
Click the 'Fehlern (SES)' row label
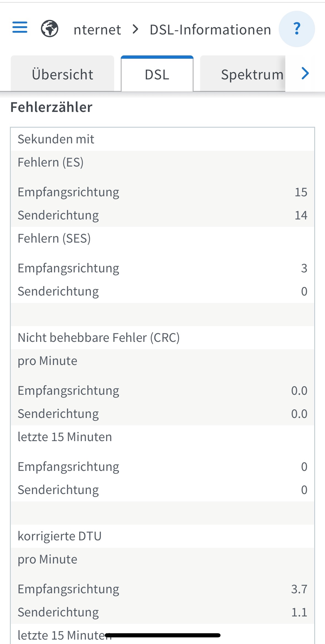54,238
